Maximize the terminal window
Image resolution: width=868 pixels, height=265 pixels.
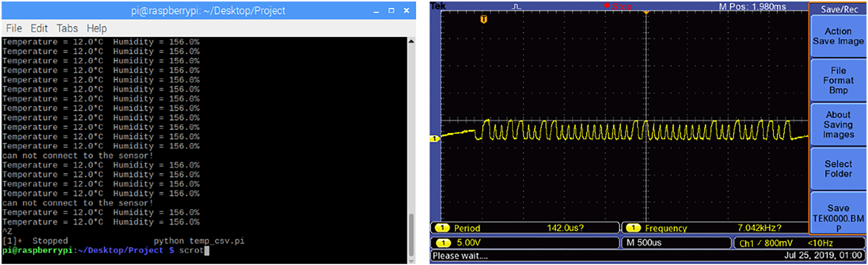coord(391,10)
